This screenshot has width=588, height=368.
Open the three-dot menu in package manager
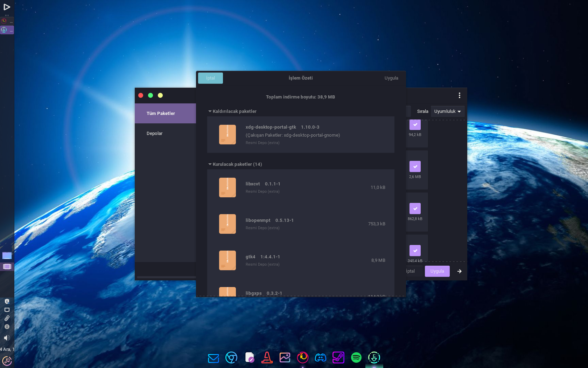click(459, 95)
